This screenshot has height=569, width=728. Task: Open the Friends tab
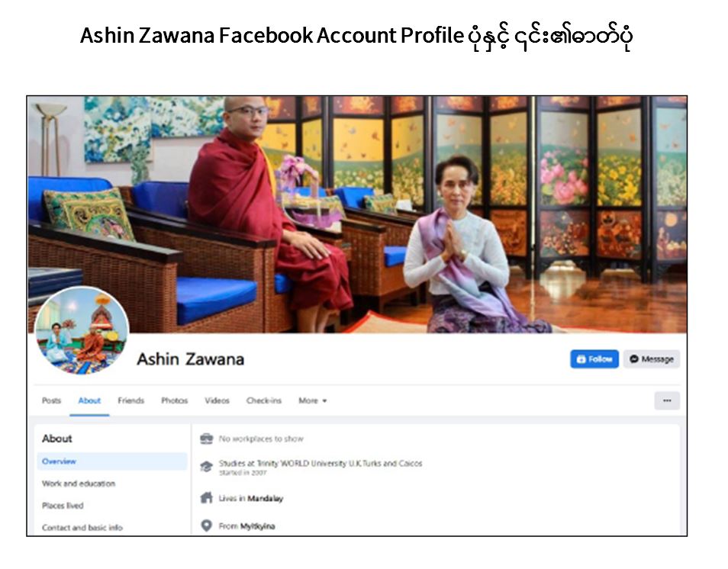pyautogui.click(x=131, y=400)
